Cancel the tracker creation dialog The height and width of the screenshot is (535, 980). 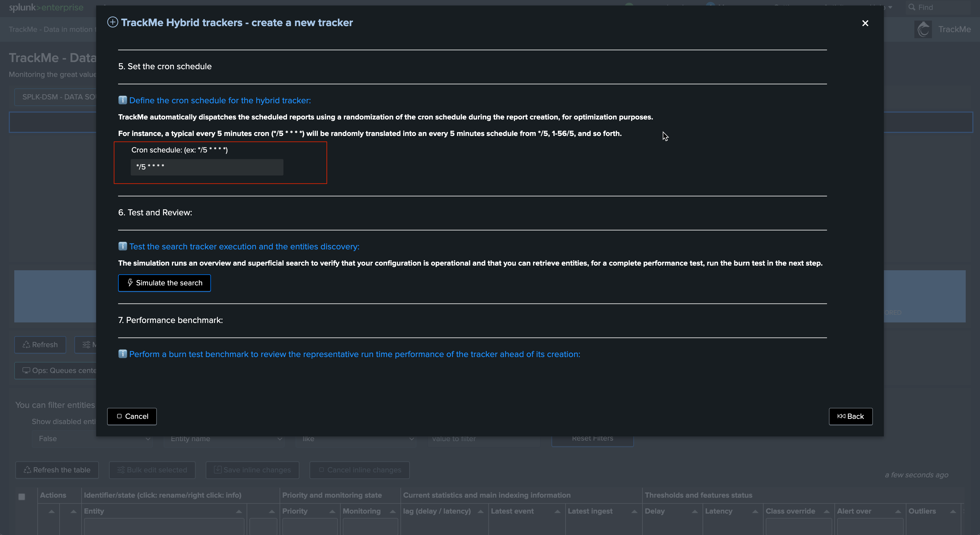coord(132,416)
